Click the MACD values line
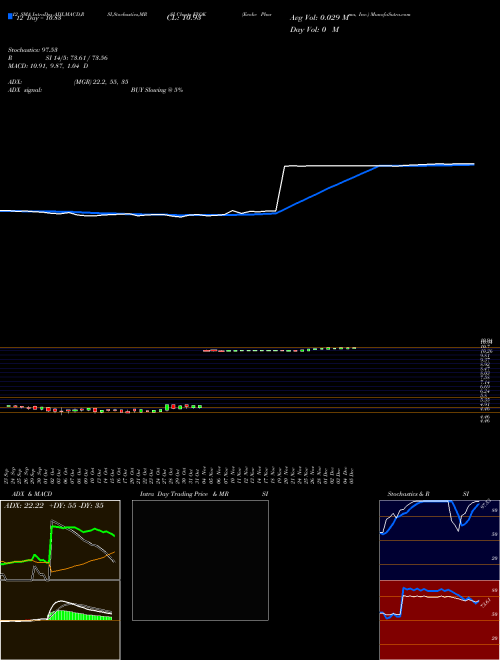Screen dimensions: 500x660 click(48, 66)
